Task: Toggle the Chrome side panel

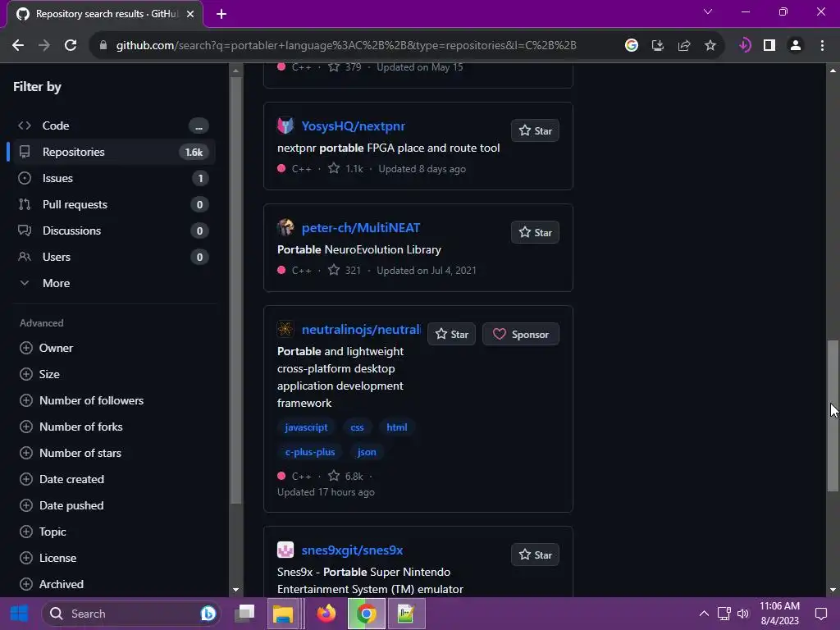Action: coord(769,46)
